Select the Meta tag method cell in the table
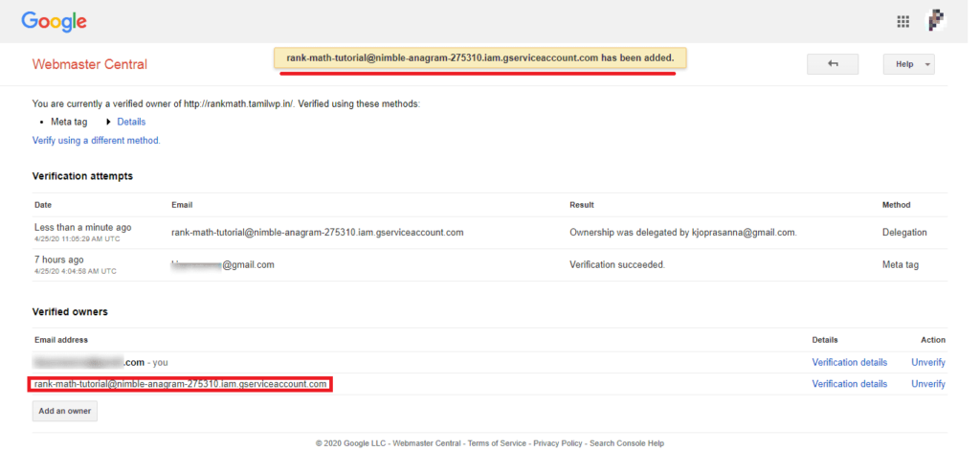 coord(901,265)
